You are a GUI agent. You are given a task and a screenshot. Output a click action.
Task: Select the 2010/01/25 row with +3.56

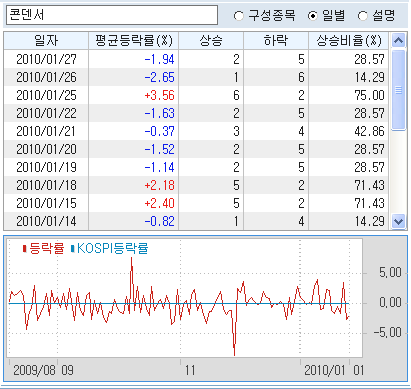(x=196, y=95)
